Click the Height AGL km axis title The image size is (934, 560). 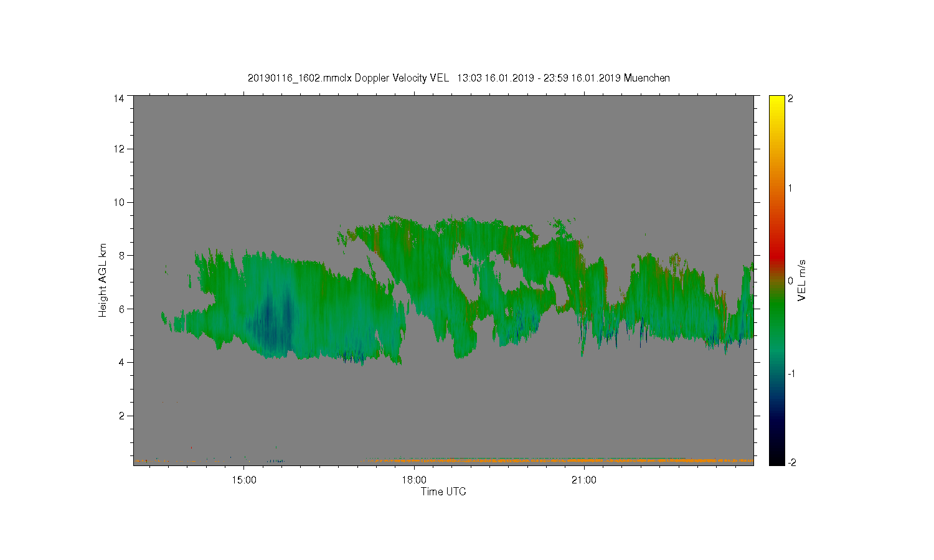click(103, 280)
